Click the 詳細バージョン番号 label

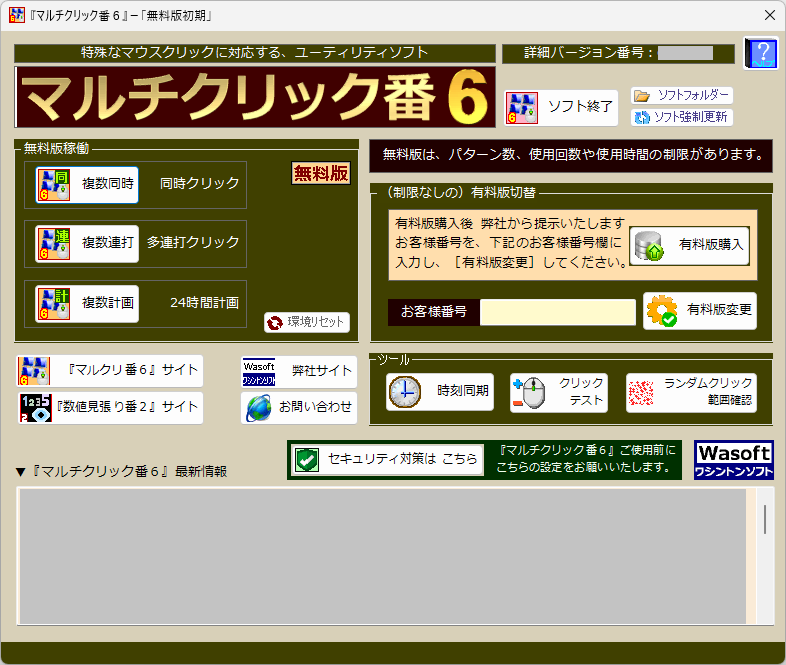[x=588, y=53]
